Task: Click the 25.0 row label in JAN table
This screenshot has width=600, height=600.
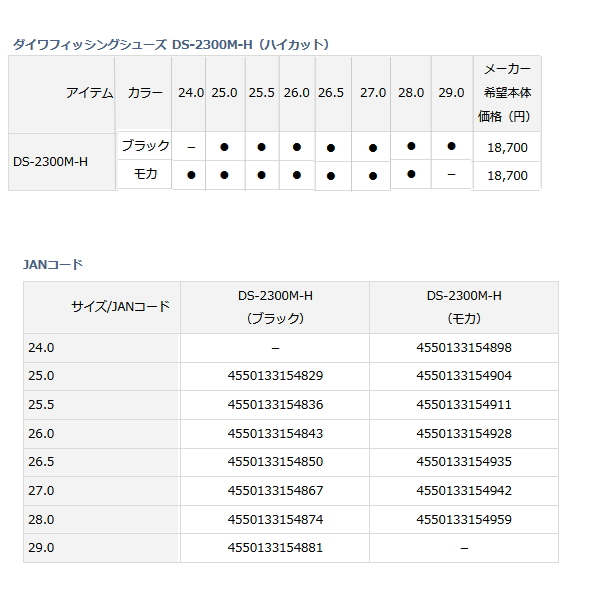Action: tap(41, 376)
